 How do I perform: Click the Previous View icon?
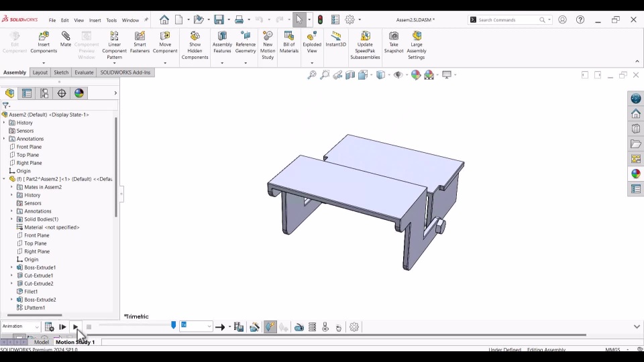337,74
